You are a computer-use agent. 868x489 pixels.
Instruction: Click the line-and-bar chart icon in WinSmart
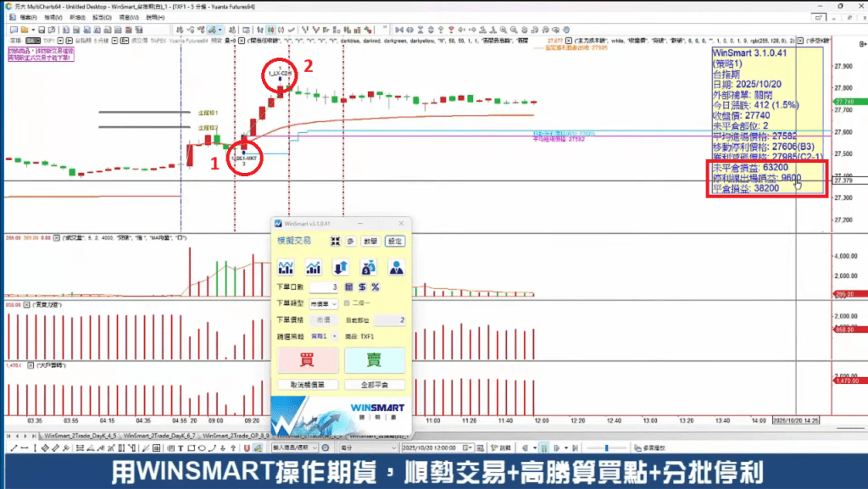287,268
